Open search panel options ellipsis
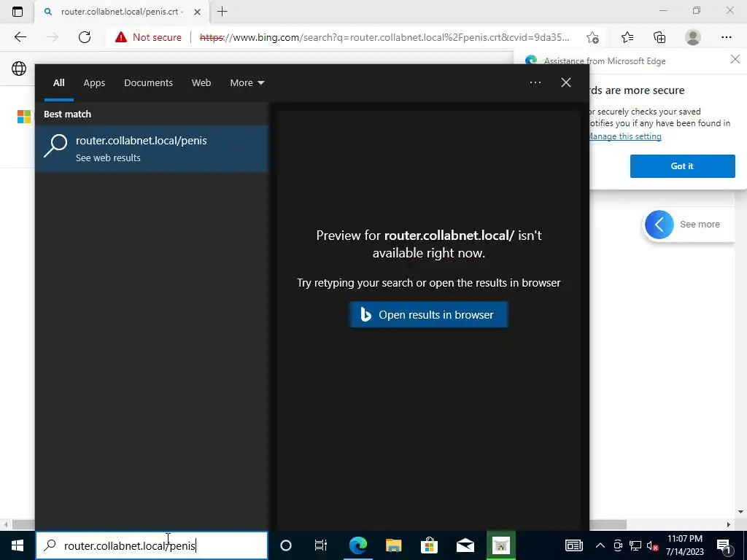Image resolution: width=747 pixels, height=560 pixels. (x=535, y=82)
